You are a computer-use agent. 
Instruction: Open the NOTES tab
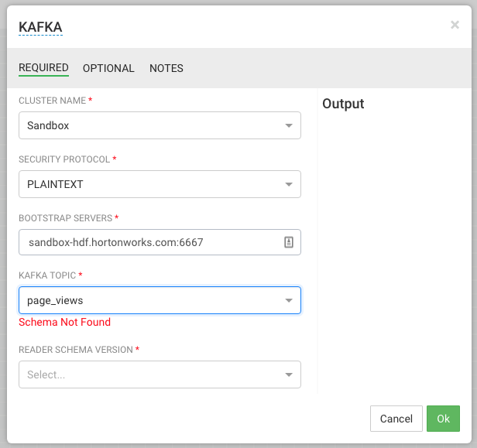(x=166, y=68)
